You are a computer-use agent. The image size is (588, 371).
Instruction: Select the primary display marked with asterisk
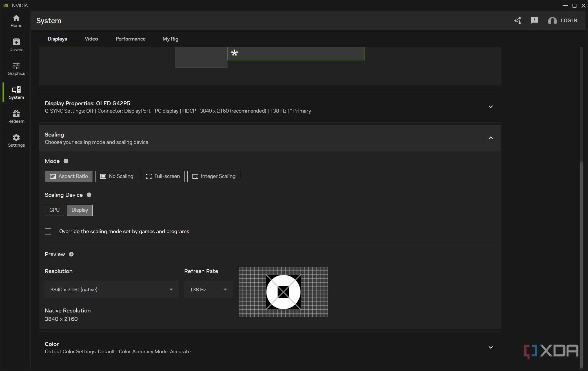click(296, 53)
